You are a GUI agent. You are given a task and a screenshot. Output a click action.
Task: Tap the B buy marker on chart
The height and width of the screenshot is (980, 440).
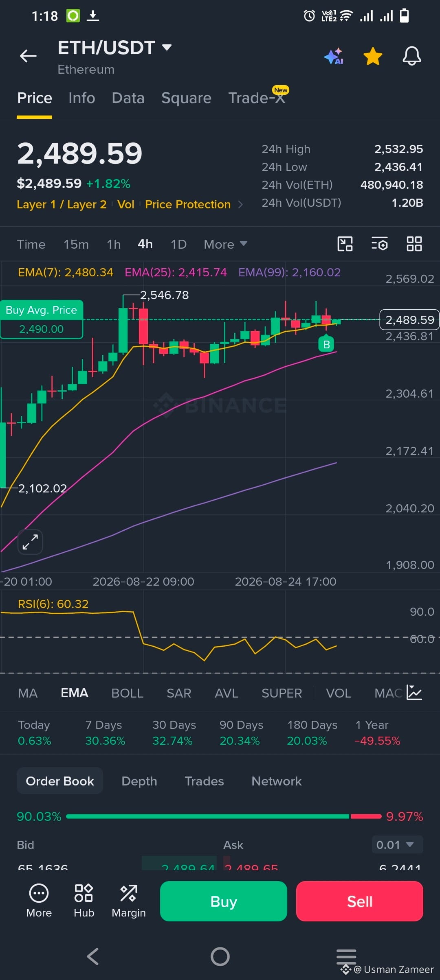click(326, 344)
